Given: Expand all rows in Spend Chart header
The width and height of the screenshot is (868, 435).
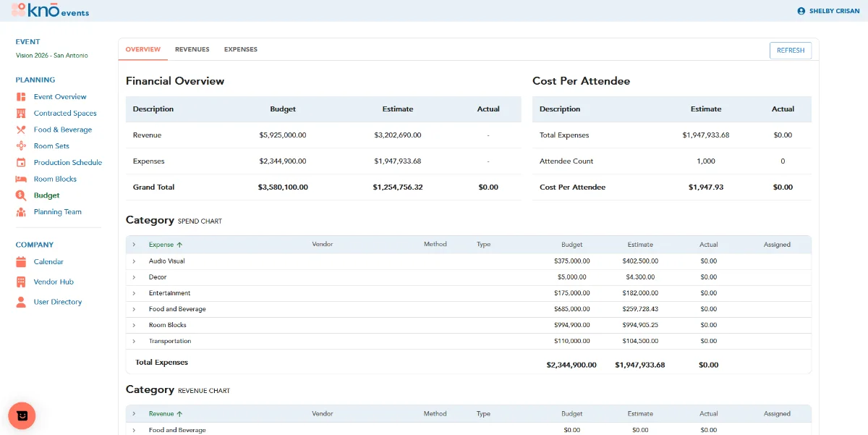Looking at the screenshot, I should pyautogui.click(x=134, y=245).
